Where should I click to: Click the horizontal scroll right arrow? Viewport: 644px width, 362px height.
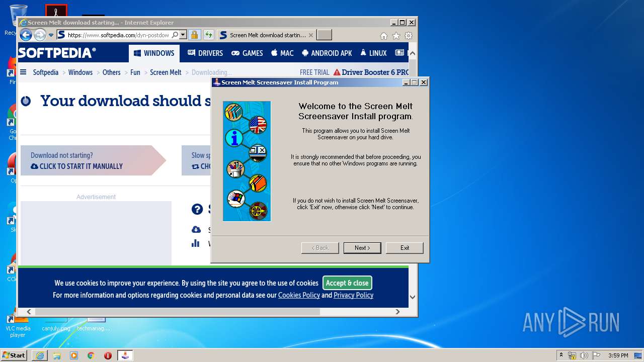(397, 312)
